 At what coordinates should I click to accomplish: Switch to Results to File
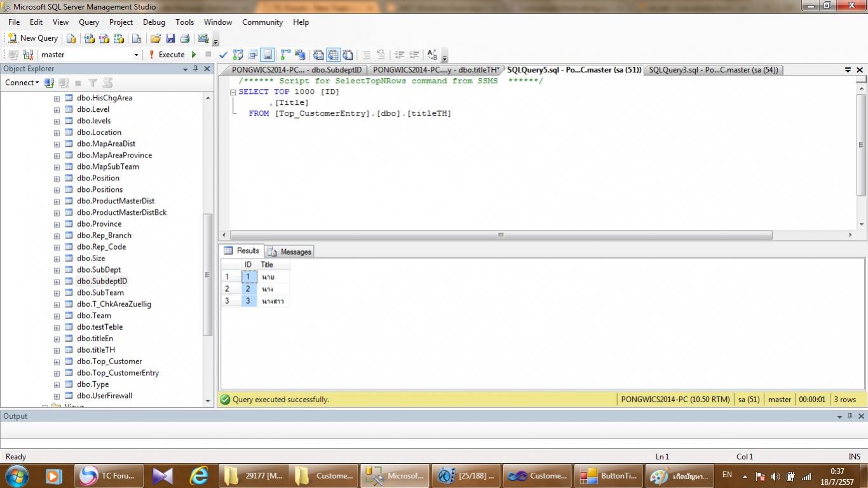point(348,55)
